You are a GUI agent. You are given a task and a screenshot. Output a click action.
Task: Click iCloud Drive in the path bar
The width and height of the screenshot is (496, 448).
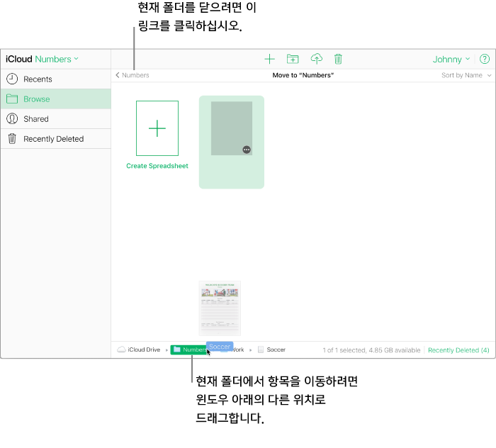139,349
